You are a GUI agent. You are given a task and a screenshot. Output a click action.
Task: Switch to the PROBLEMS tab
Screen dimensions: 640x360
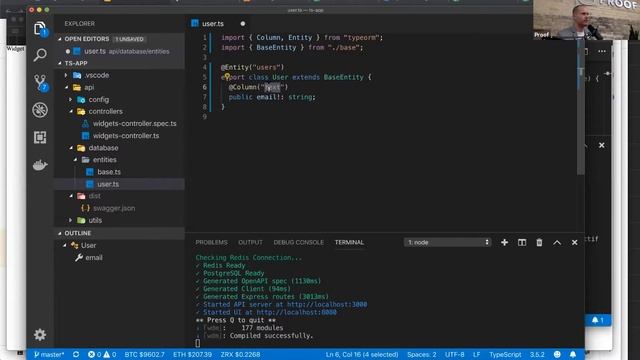tap(211, 242)
